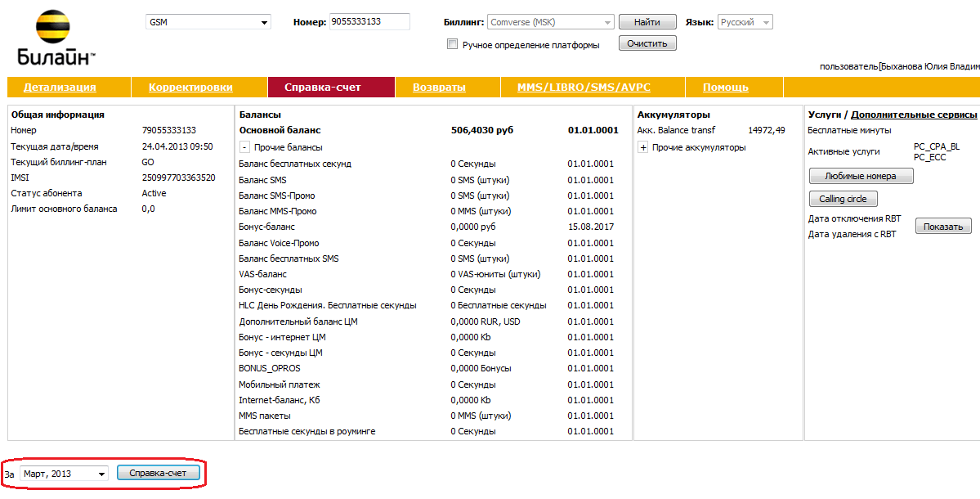Screen dimensions: 980x499
Task: Collapse the Прочие балансы section
Action: click(x=245, y=147)
